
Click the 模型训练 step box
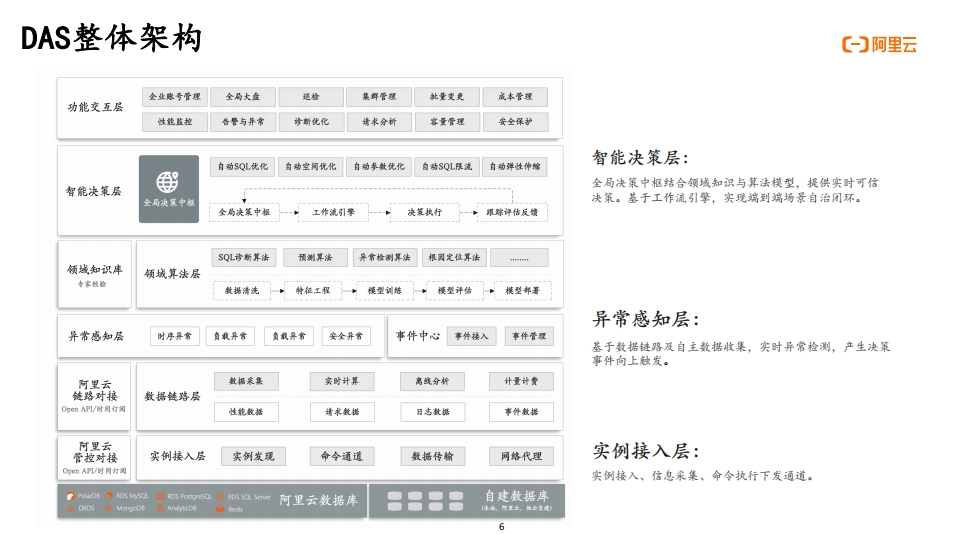click(x=385, y=291)
